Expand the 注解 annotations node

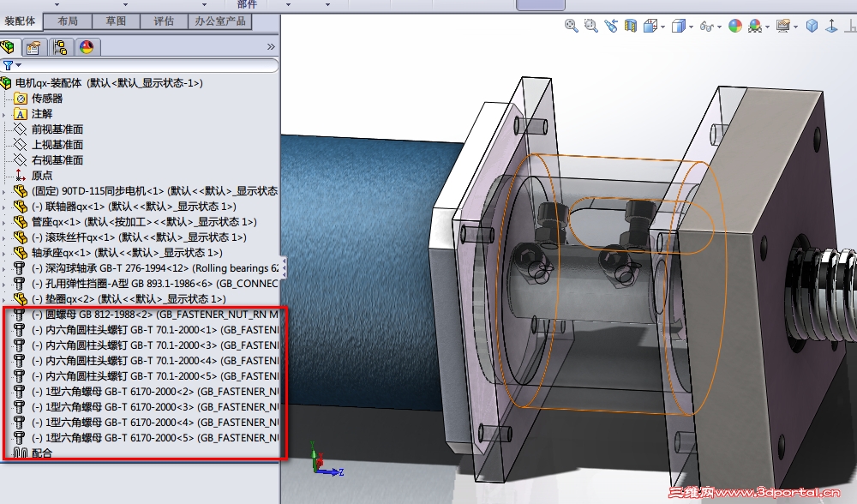(4, 114)
